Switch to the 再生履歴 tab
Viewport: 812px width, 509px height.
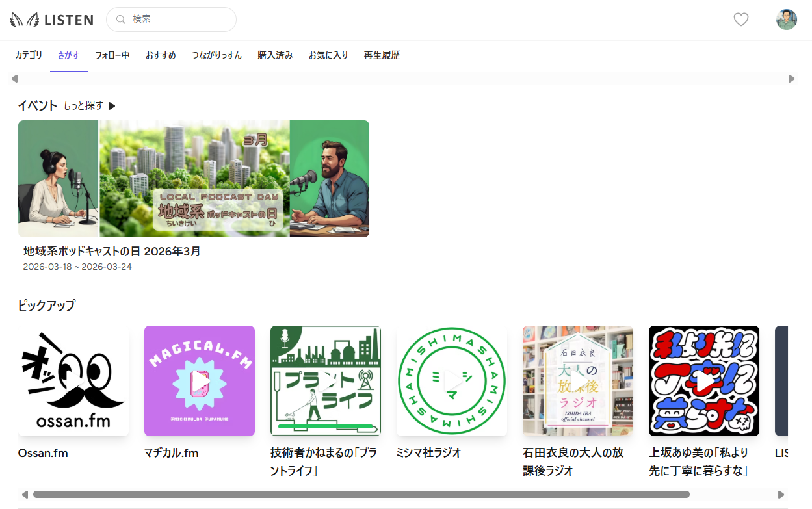pyautogui.click(x=382, y=55)
